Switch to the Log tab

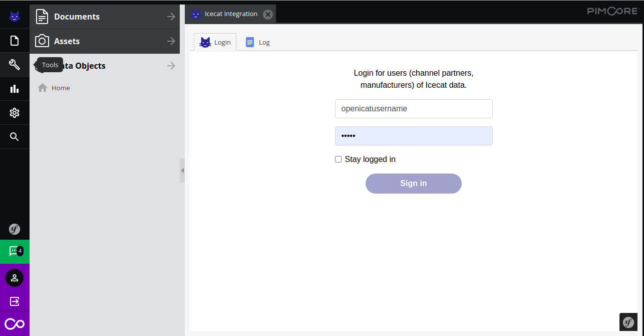point(258,42)
